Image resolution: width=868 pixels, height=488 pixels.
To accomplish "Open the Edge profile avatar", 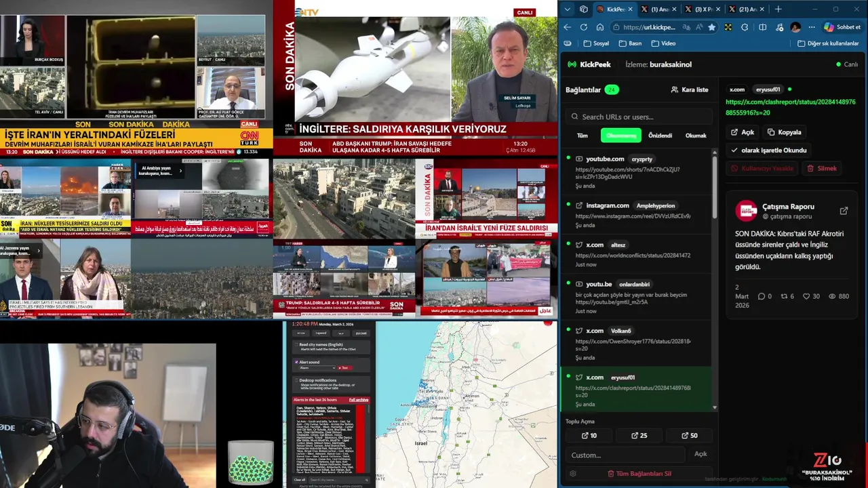I will point(795,27).
